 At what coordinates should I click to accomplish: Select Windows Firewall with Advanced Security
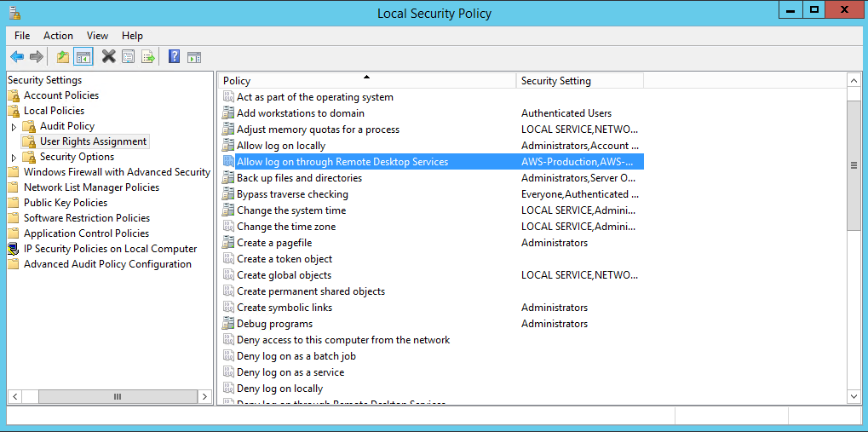117,172
